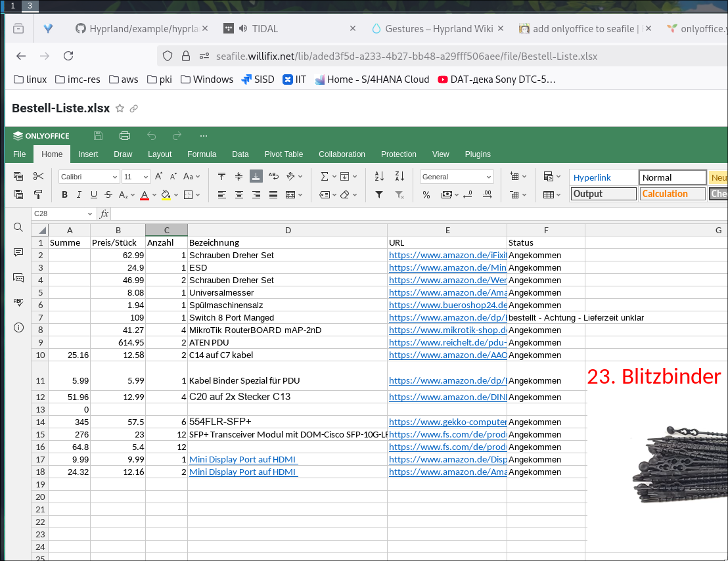Switch to the Insert ribbon tab
The image size is (728, 561).
88,154
